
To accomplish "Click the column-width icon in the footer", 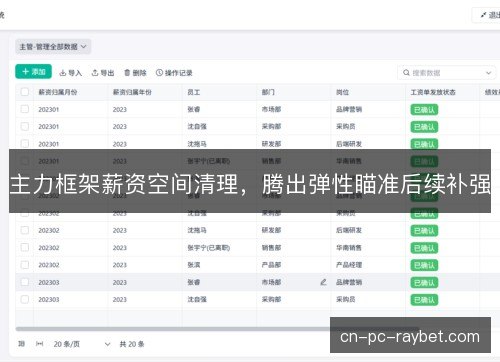I will coord(39,344).
